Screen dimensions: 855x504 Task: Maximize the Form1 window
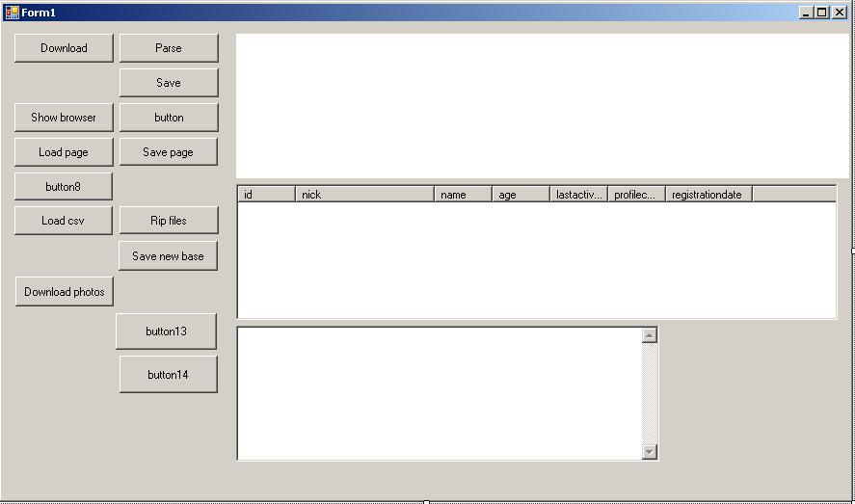point(821,12)
